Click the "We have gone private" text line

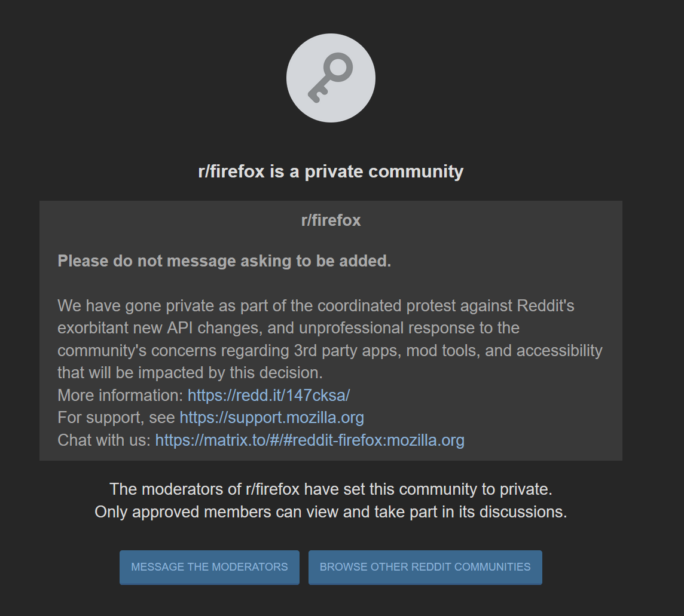click(316, 305)
